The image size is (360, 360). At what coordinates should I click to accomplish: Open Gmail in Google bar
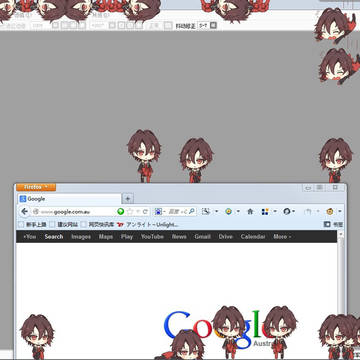tap(202, 237)
